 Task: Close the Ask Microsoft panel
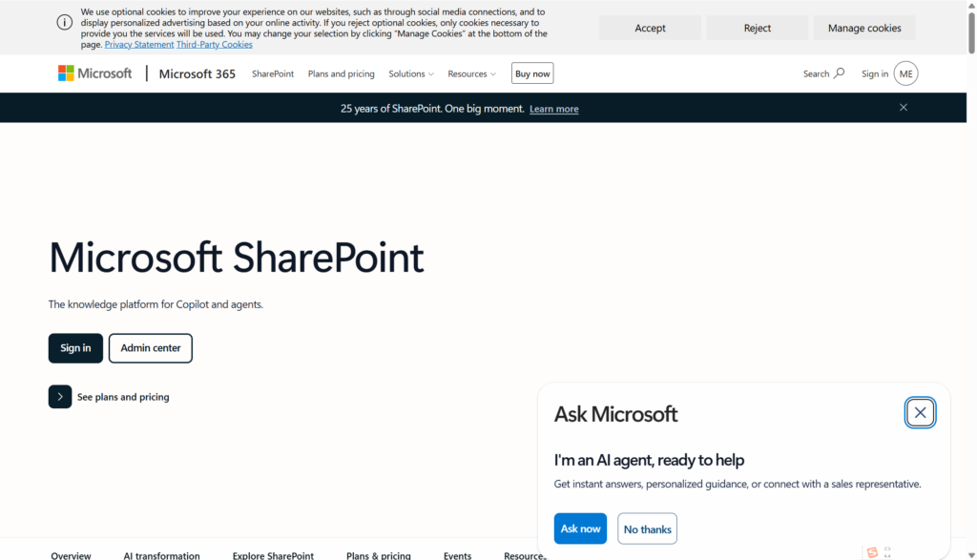click(920, 412)
